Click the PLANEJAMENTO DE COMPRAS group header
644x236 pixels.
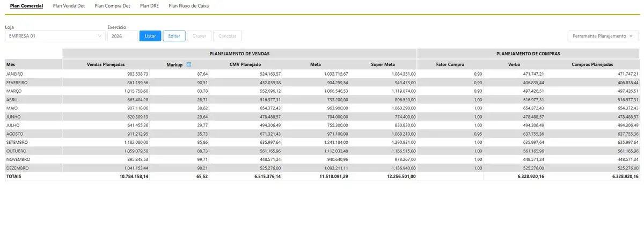coord(529,54)
